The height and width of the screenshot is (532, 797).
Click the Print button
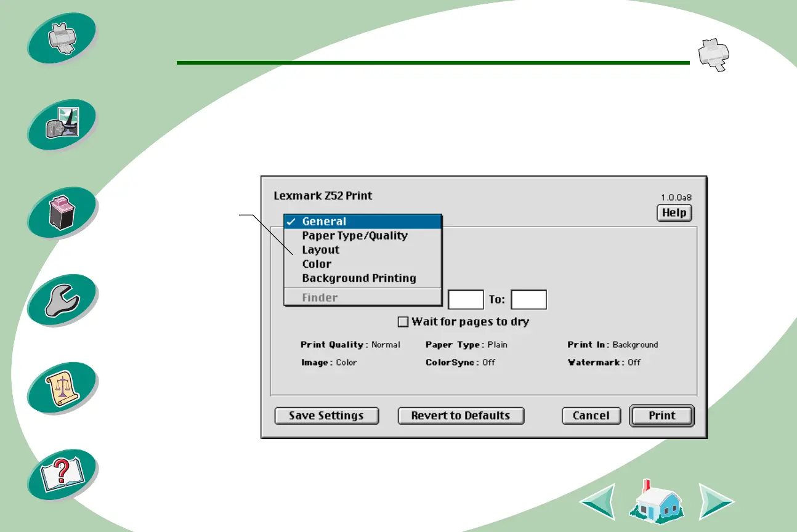(662, 416)
